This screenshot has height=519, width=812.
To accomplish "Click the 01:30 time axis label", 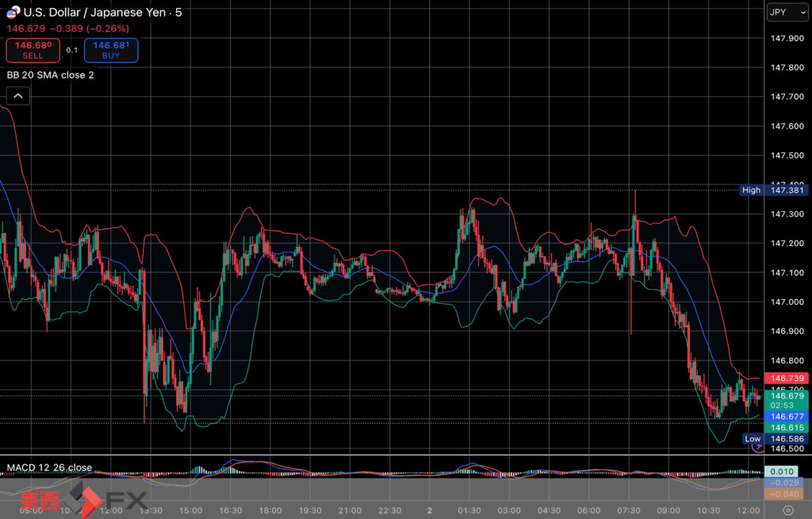I will [x=469, y=510].
